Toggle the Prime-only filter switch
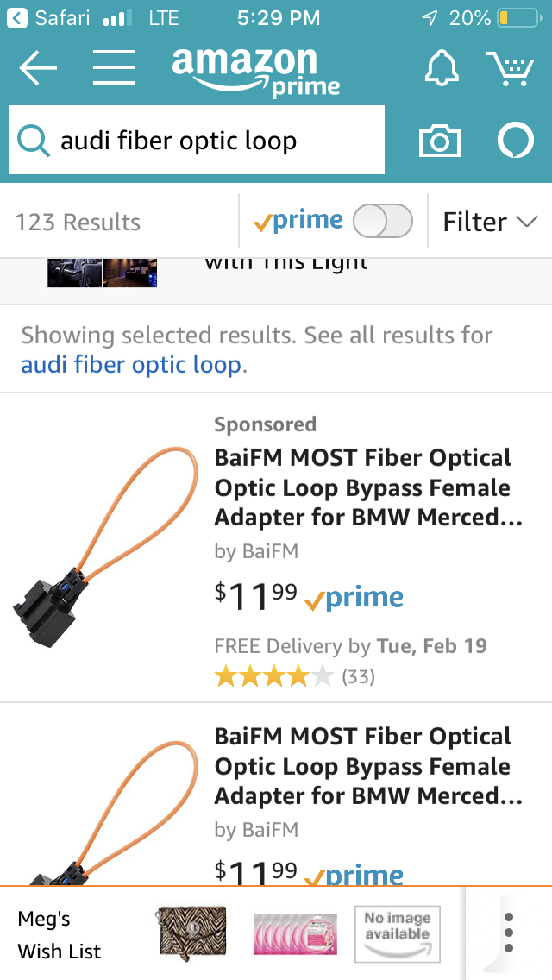 [x=382, y=222]
